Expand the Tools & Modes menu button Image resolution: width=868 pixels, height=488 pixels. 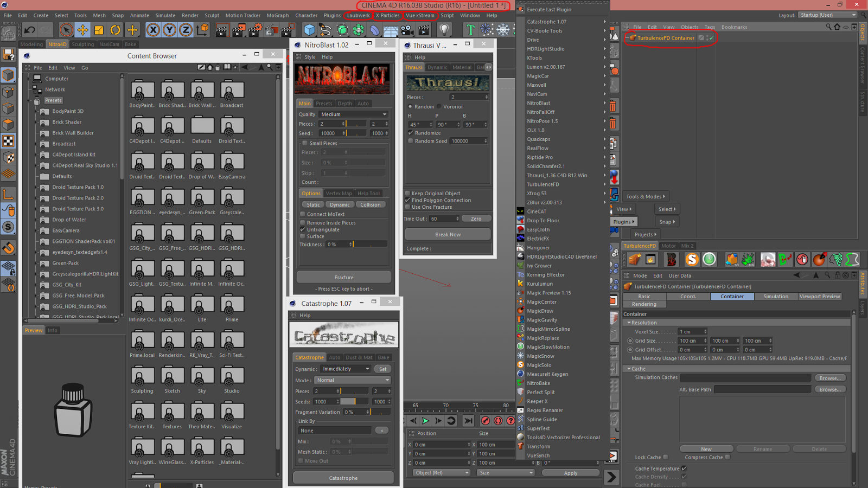pyautogui.click(x=645, y=197)
